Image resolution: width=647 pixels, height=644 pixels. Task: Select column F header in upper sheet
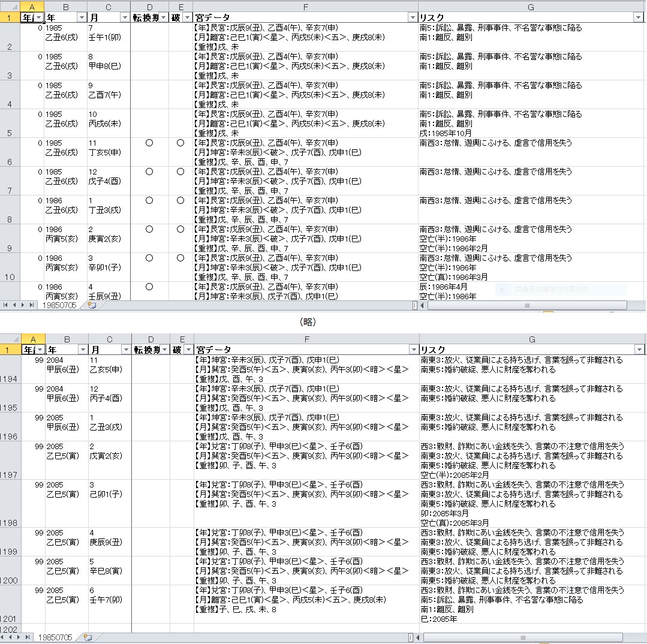tap(305, 7)
